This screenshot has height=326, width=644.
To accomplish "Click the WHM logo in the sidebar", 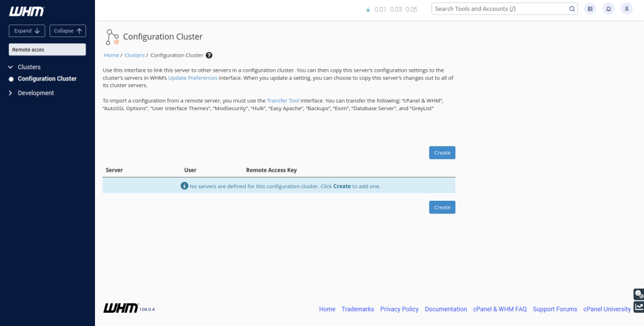I will click(x=26, y=11).
